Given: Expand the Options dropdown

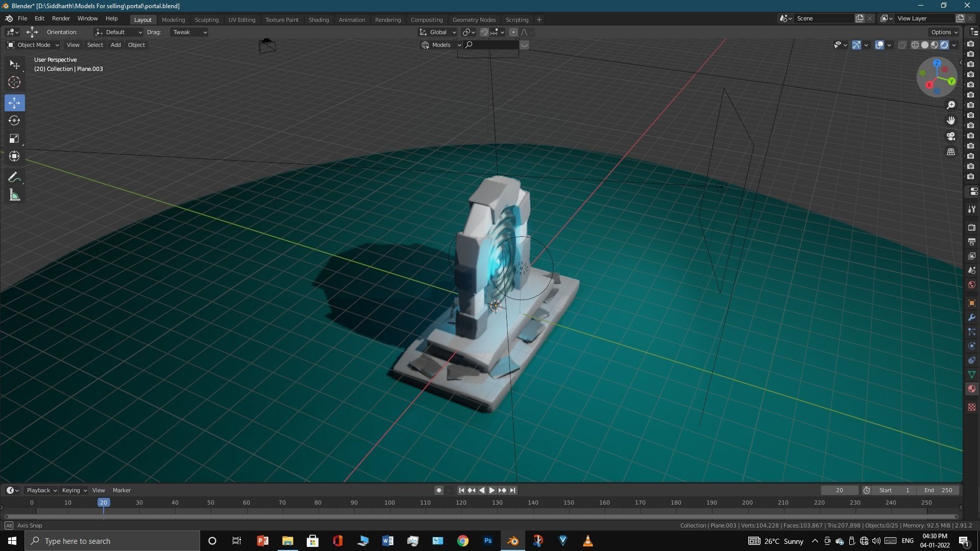Looking at the screenshot, I should pos(944,32).
